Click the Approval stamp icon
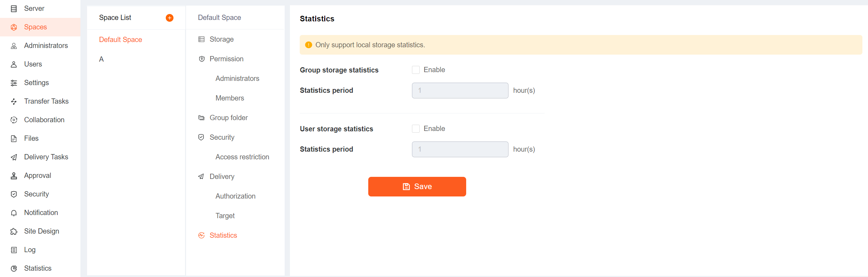The height and width of the screenshot is (277, 868). point(14,176)
